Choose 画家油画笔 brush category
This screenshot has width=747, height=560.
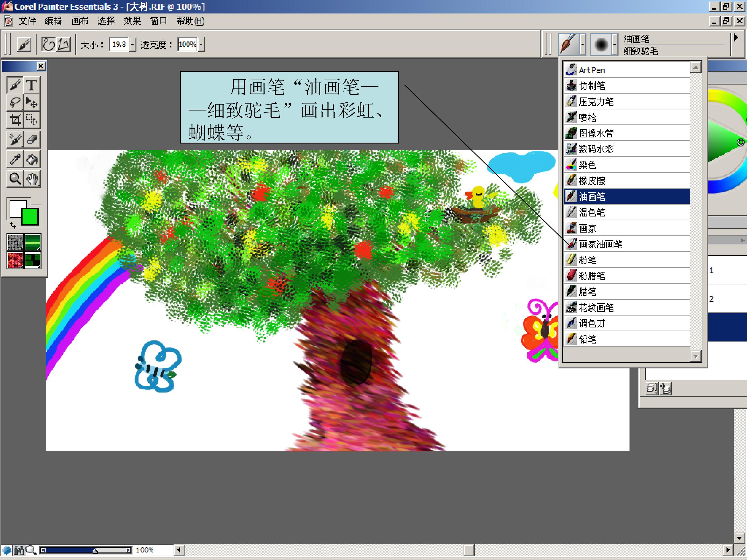pos(627,244)
